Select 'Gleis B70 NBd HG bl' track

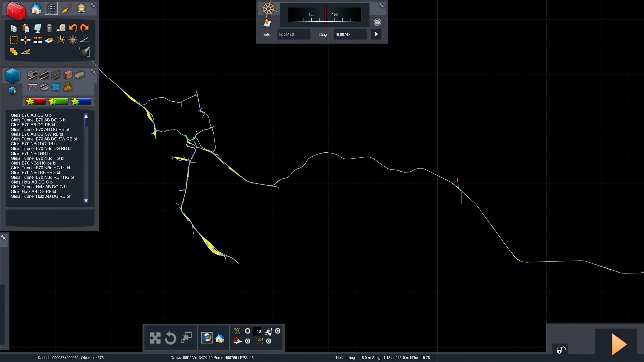(31, 154)
